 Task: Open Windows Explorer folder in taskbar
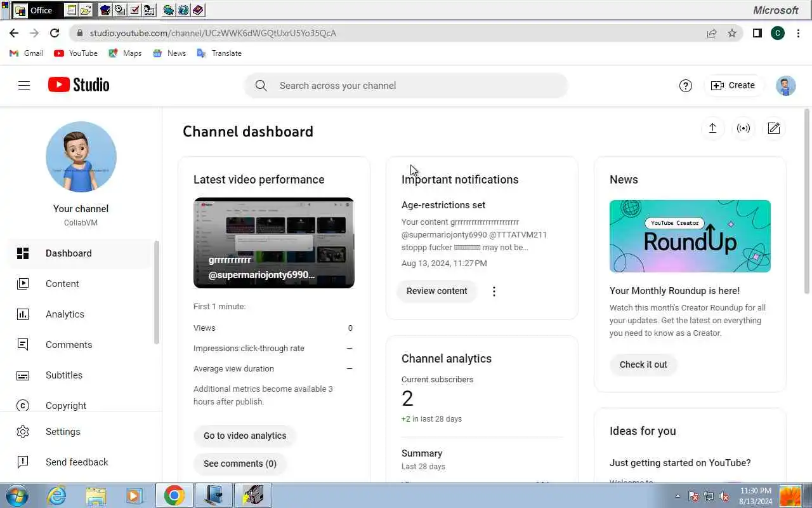96,495
